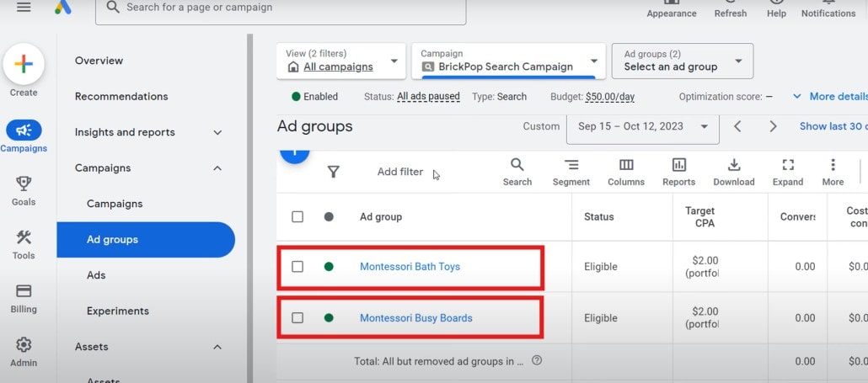This screenshot has height=383, width=868.
Task: Open the Montessori Busy Boards ad group link
Action: [415, 318]
